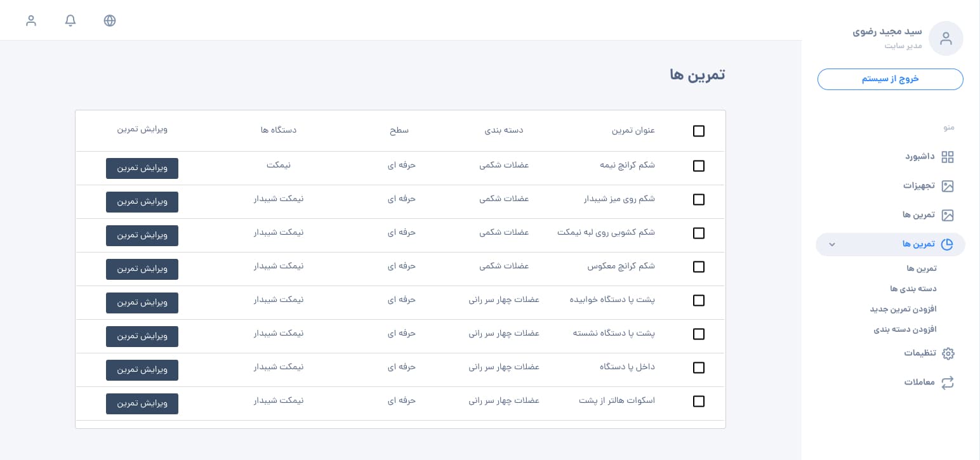Click the user name سید مجید رضوی
Screen dimensions: 980x460
pyautogui.click(x=887, y=31)
